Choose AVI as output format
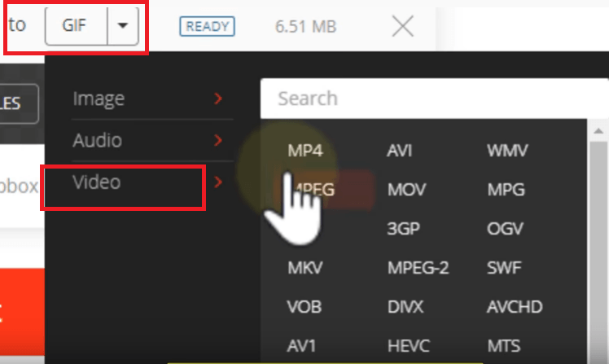The height and width of the screenshot is (364, 609). pyautogui.click(x=399, y=151)
